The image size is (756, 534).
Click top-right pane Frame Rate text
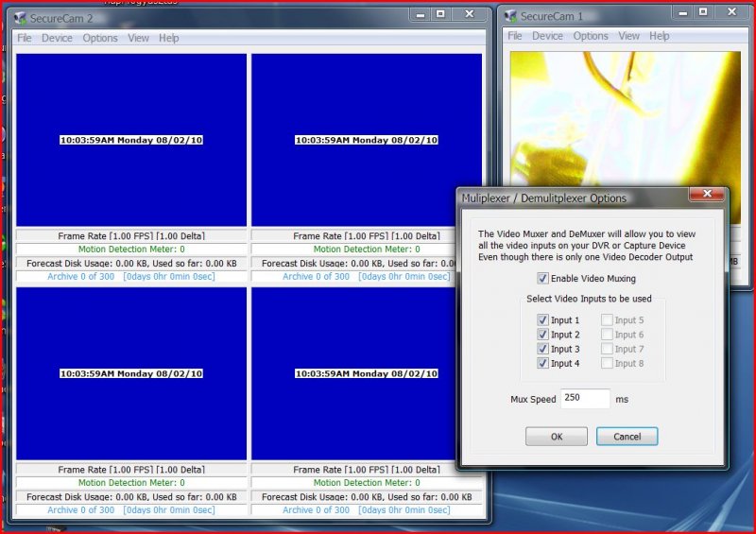point(367,236)
